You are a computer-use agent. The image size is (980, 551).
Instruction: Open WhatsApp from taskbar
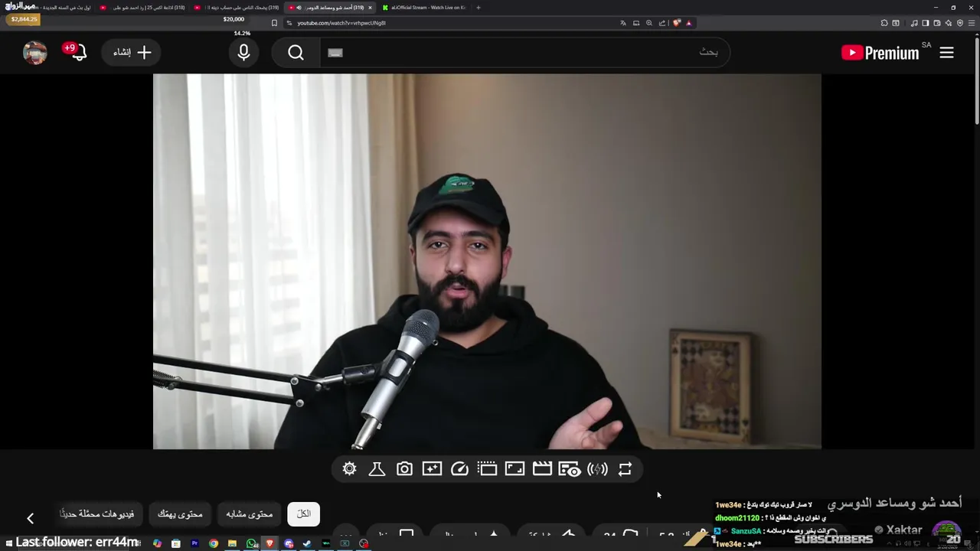pos(252,543)
